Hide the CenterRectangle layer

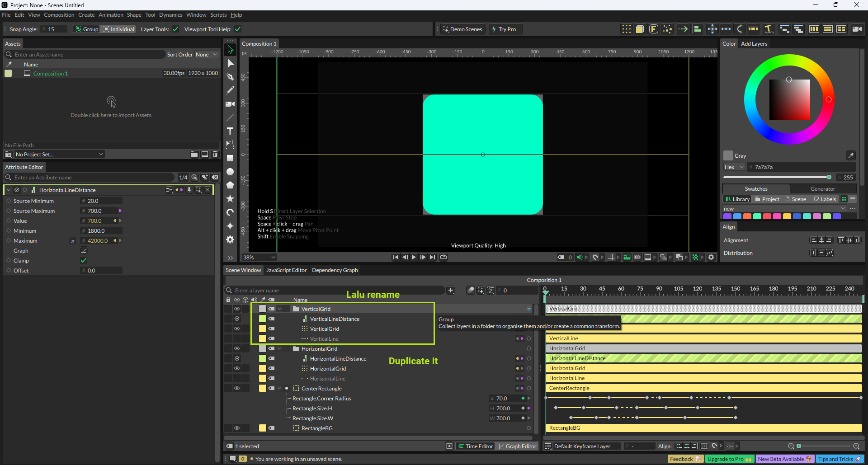pos(236,388)
